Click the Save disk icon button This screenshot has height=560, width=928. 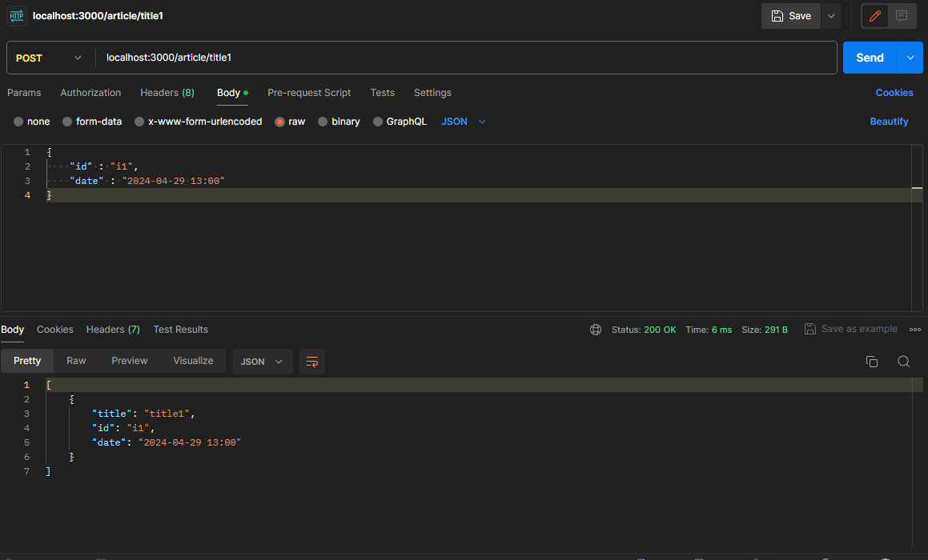click(791, 16)
